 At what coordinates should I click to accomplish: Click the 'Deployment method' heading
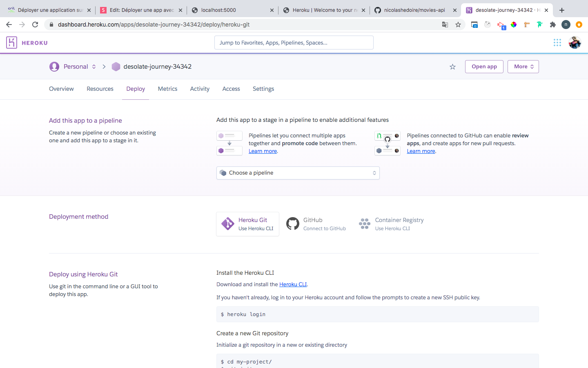(x=78, y=217)
